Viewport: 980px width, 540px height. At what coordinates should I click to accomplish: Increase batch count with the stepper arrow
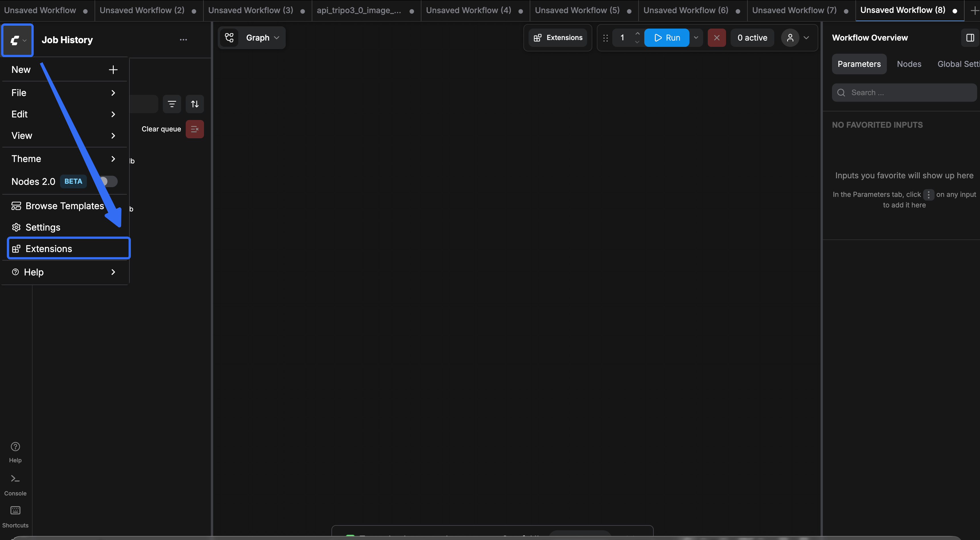638,33
